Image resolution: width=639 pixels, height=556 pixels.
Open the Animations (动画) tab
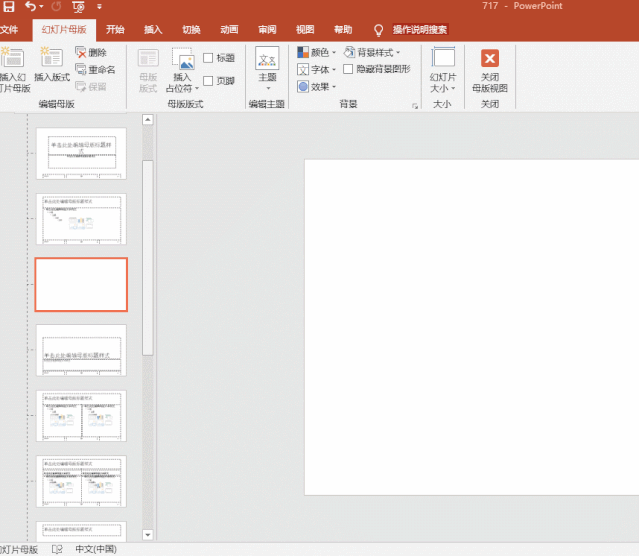point(229,30)
